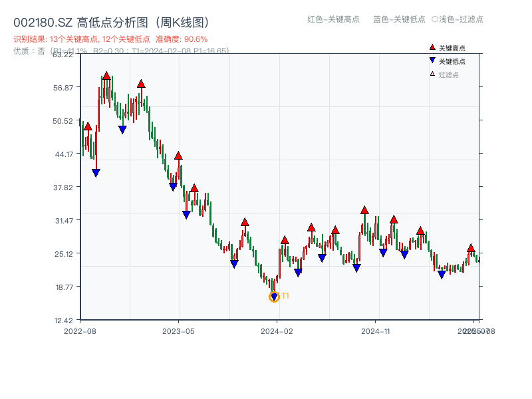Click the ○浅色-过滤点 text in the header
This screenshot has width=532, height=399.
click(x=458, y=19)
